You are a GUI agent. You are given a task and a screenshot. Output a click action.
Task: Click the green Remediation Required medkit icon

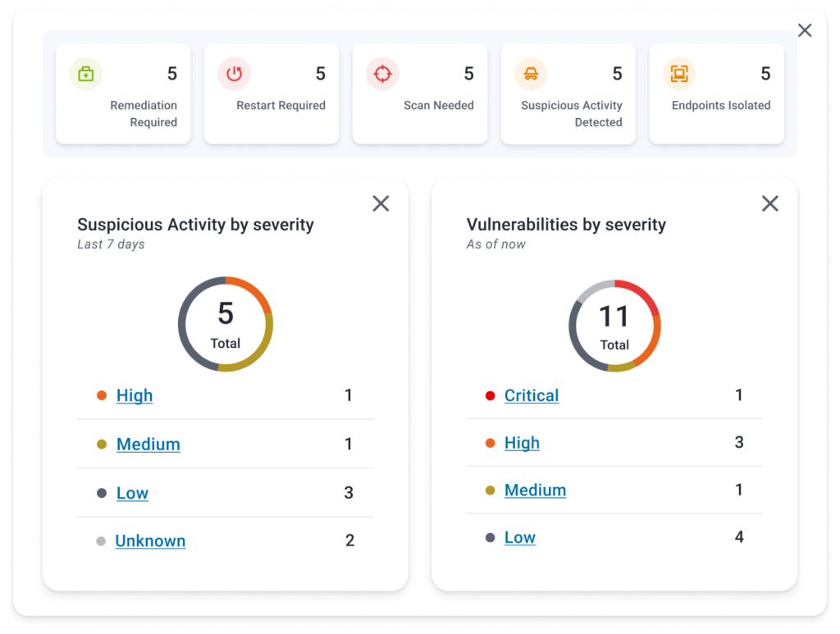pyautogui.click(x=86, y=74)
